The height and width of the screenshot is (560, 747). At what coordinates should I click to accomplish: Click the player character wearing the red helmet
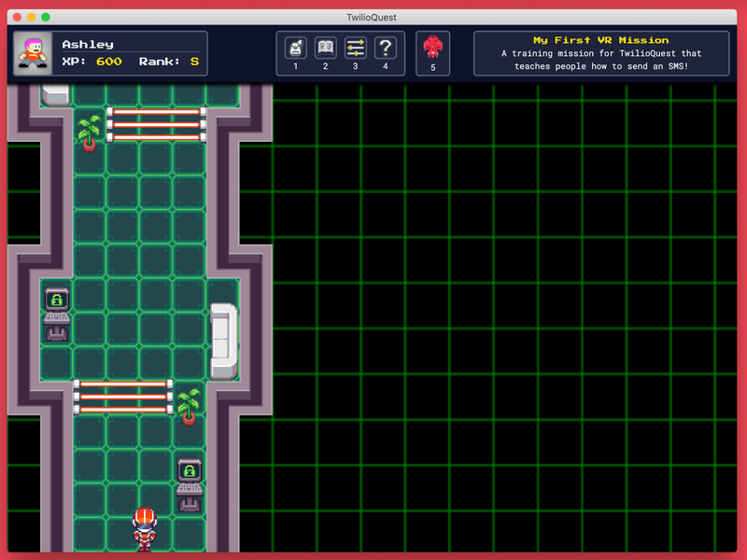(146, 527)
